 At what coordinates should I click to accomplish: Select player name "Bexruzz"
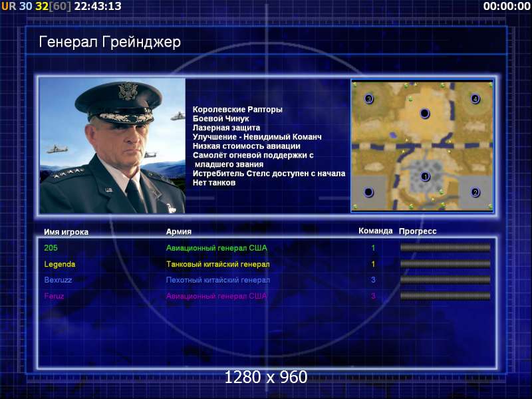[x=58, y=280]
